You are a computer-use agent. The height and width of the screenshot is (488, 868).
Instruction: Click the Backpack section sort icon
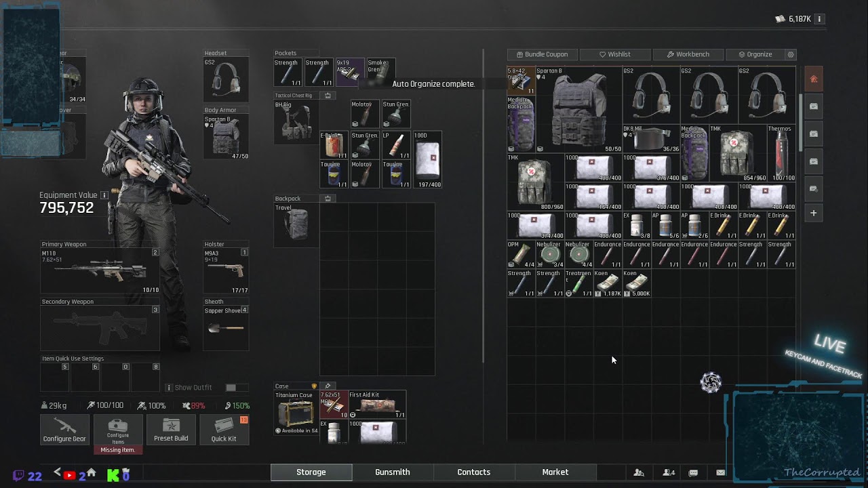[328, 199]
